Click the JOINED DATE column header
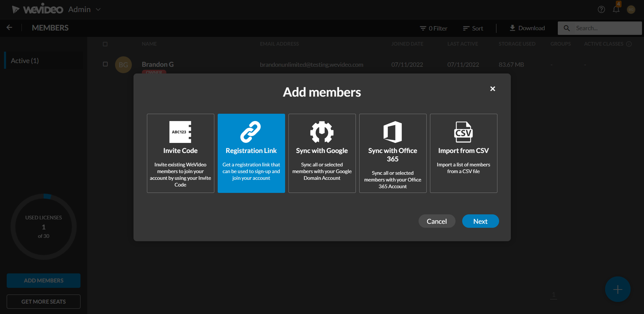This screenshot has height=314, width=644. click(407, 44)
